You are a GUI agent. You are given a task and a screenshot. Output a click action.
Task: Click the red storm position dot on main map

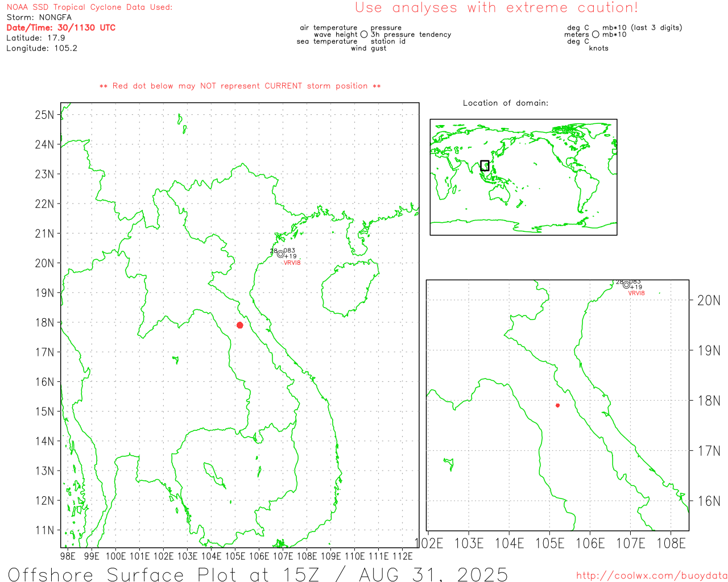(240, 325)
